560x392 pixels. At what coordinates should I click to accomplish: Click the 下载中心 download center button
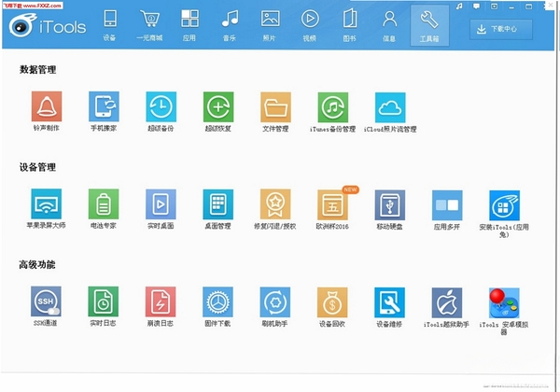pos(501,29)
